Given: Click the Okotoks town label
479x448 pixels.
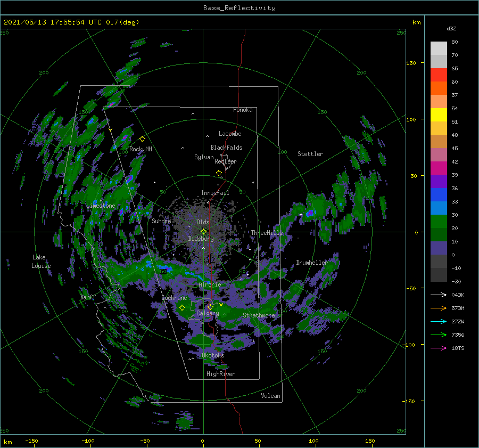Looking at the screenshot, I should pos(213,355).
